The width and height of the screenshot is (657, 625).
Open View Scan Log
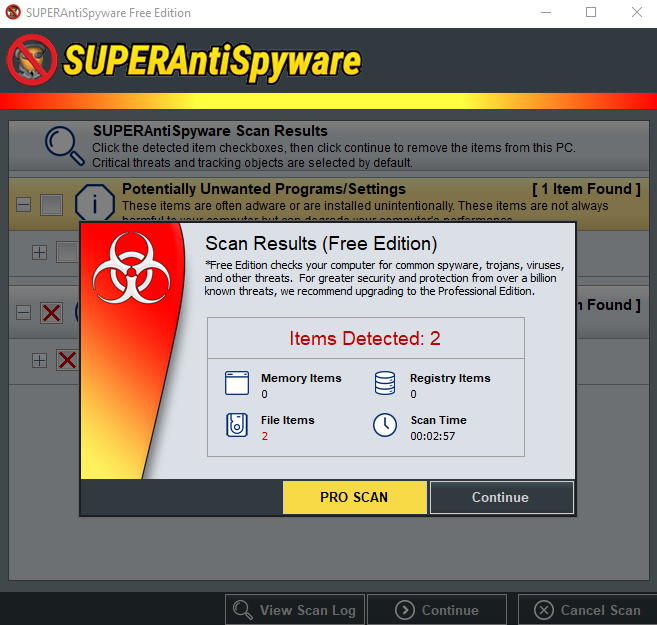click(x=295, y=610)
